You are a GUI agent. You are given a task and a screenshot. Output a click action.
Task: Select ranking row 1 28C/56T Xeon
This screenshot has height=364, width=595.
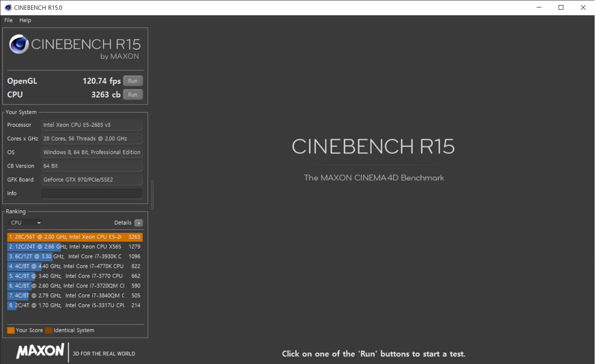tap(75, 237)
